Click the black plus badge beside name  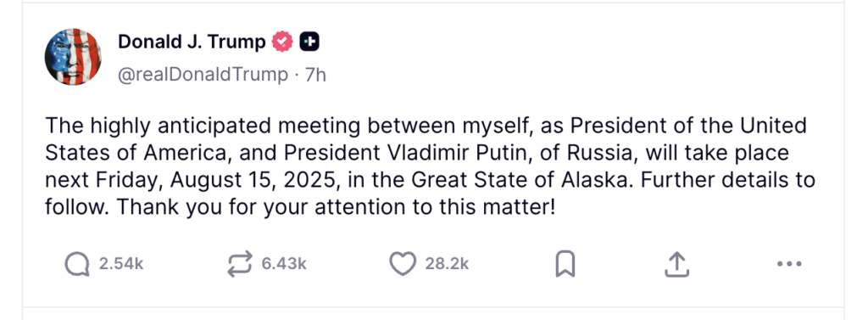pyautogui.click(x=310, y=42)
